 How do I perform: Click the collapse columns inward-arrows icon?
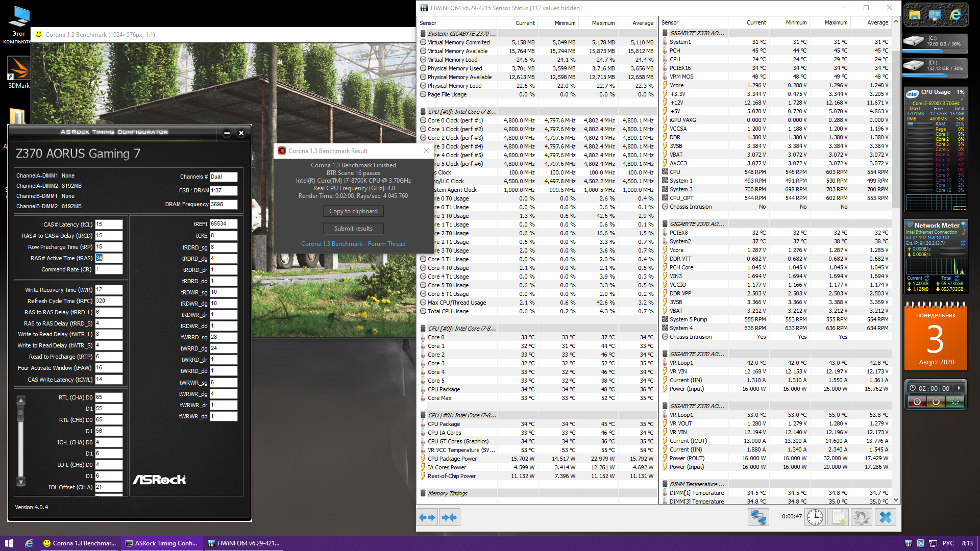(x=450, y=517)
